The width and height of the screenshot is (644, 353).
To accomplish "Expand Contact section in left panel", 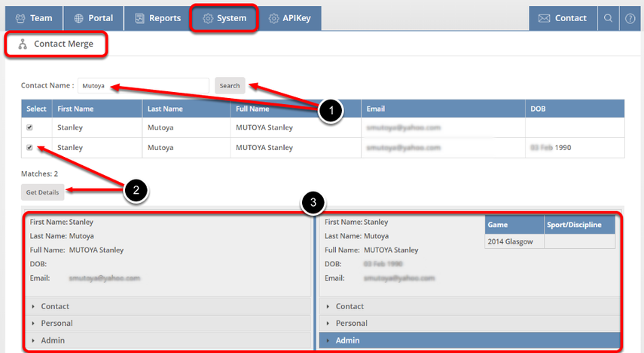I will pyautogui.click(x=169, y=306).
